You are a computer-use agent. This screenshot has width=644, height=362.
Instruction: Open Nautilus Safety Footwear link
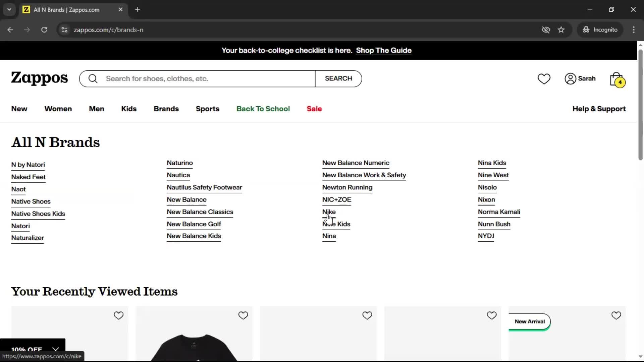[204, 187]
